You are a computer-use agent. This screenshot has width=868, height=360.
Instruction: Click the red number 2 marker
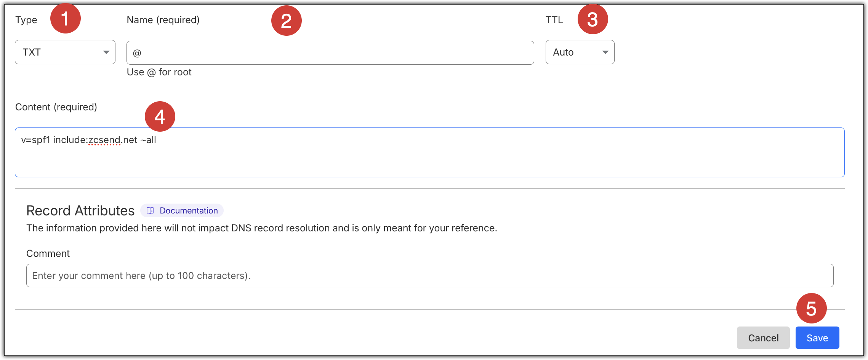click(x=286, y=21)
